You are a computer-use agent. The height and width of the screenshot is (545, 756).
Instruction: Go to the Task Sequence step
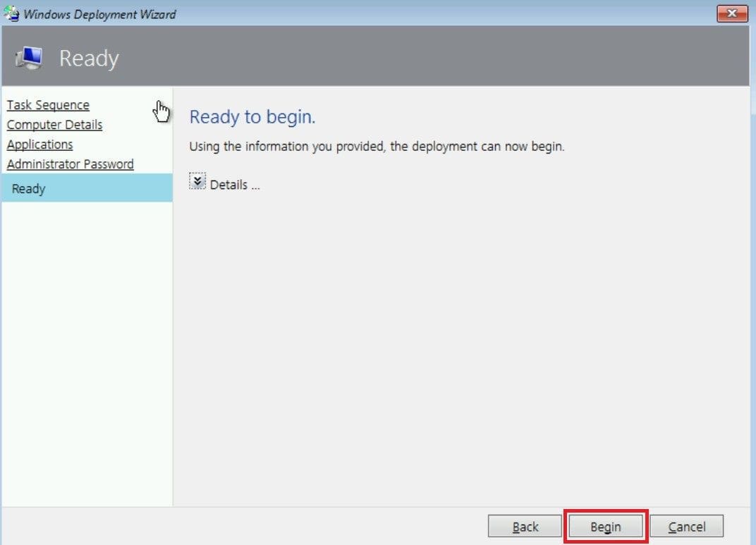(48, 105)
